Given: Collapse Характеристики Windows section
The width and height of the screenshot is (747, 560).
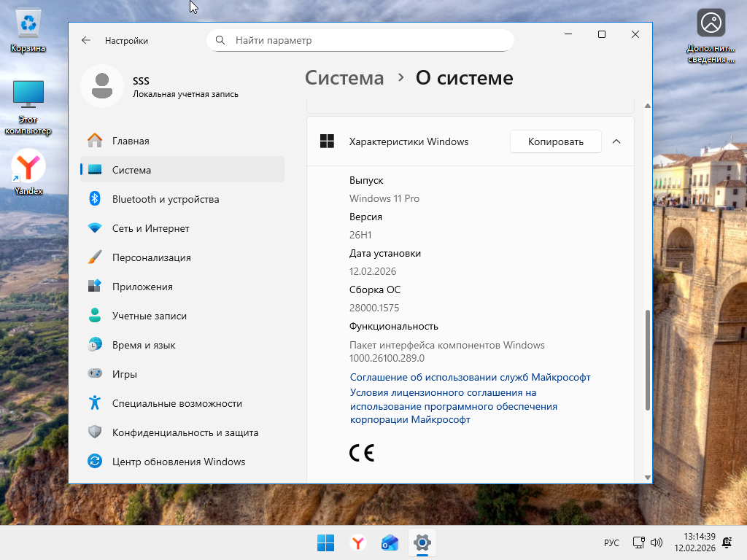Looking at the screenshot, I should [616, 141].
